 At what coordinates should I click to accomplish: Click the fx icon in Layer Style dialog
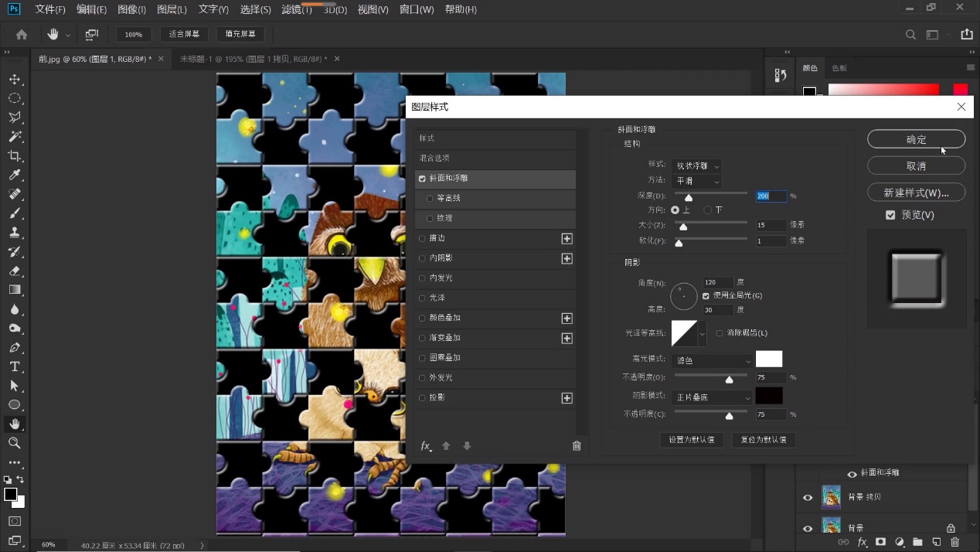(x=426, y=446)
